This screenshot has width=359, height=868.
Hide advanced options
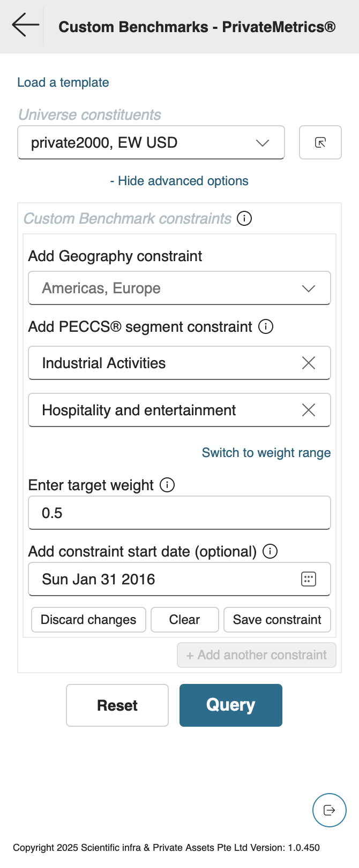tap(179, 181)
